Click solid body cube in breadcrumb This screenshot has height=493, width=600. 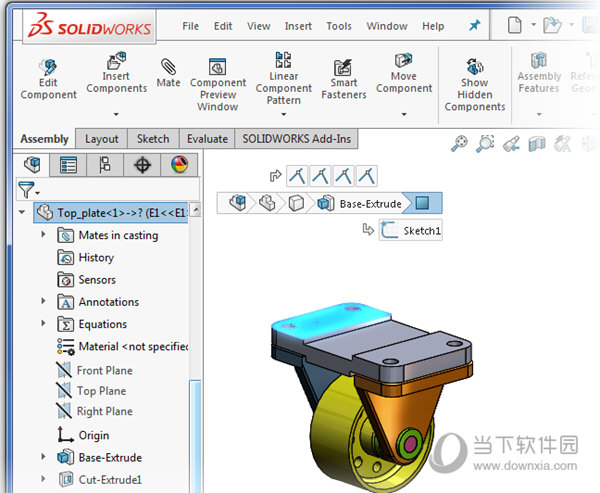coord(296,203)
